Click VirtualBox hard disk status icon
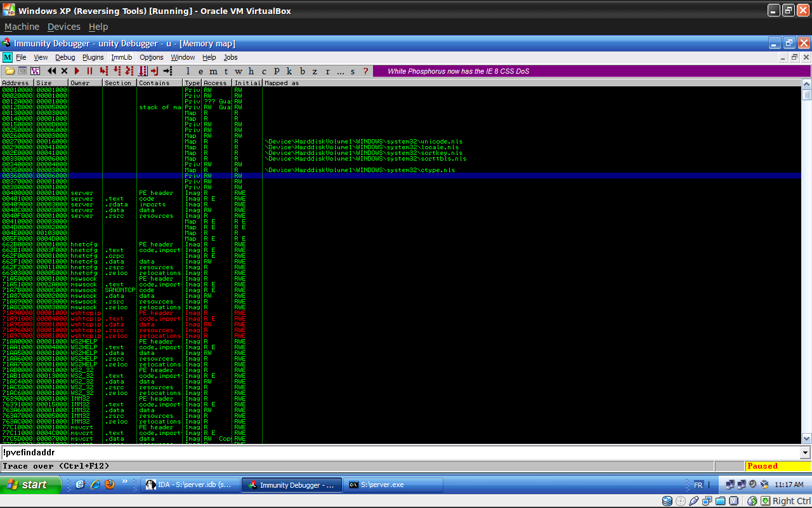Screen dimensions: 812x508 [667, 501]
